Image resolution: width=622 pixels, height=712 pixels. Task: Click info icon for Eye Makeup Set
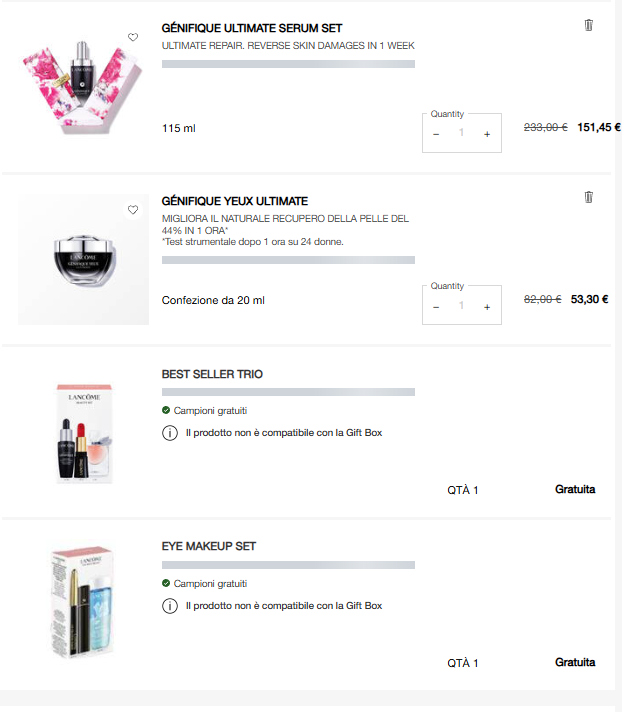[169, 606]
